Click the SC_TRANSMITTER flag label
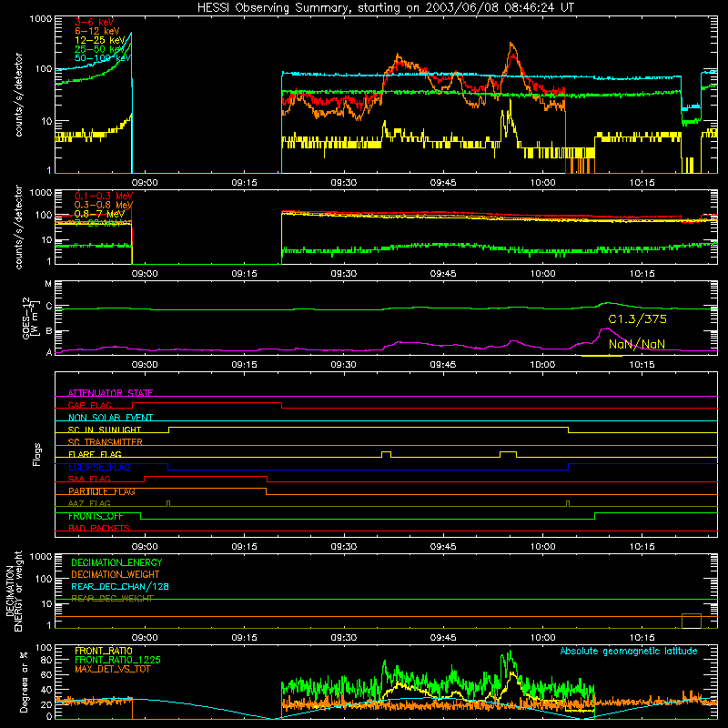This screenshot has height=728, width=728. [x=106, y=441]
